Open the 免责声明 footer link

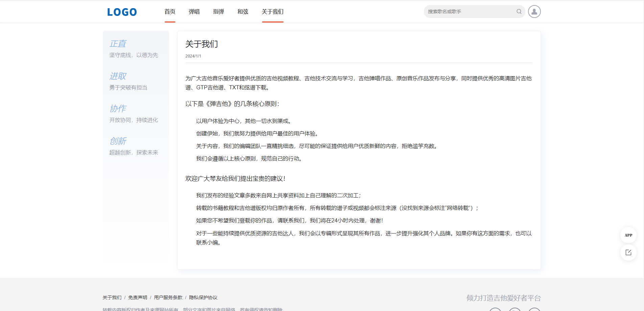[138, 297]
